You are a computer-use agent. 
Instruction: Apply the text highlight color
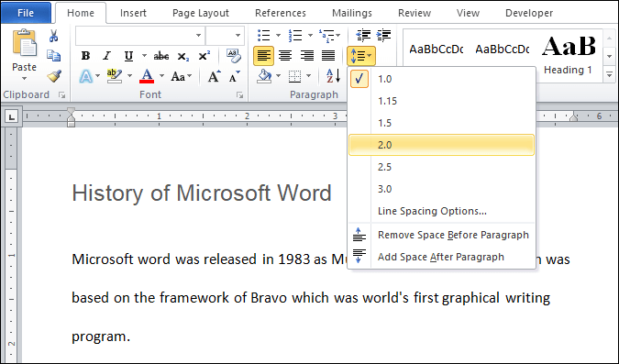point(115,76)
